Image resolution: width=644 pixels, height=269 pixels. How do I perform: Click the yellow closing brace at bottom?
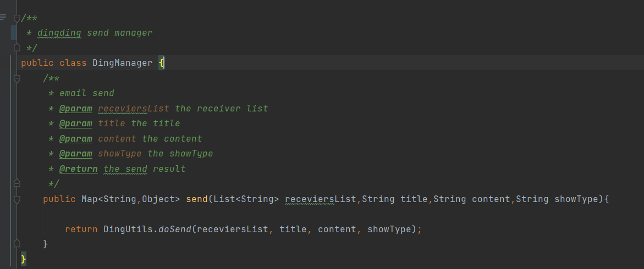coord(23,259)
